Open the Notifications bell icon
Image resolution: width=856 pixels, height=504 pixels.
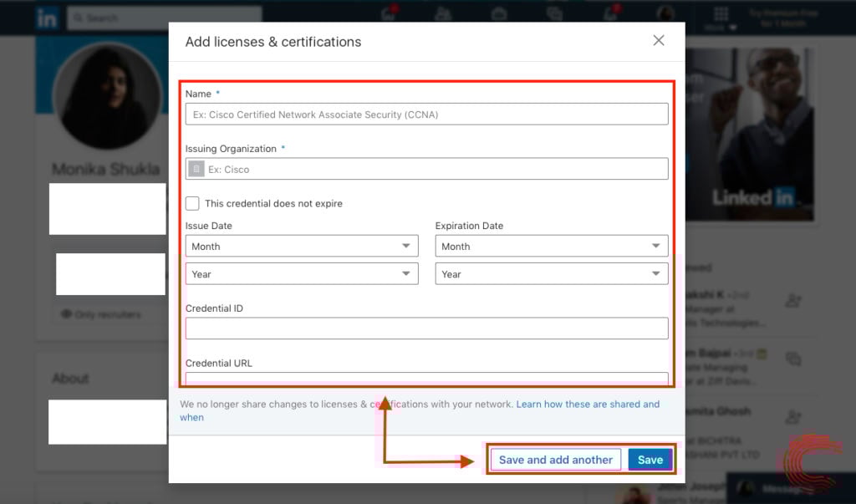click(610, 13)
